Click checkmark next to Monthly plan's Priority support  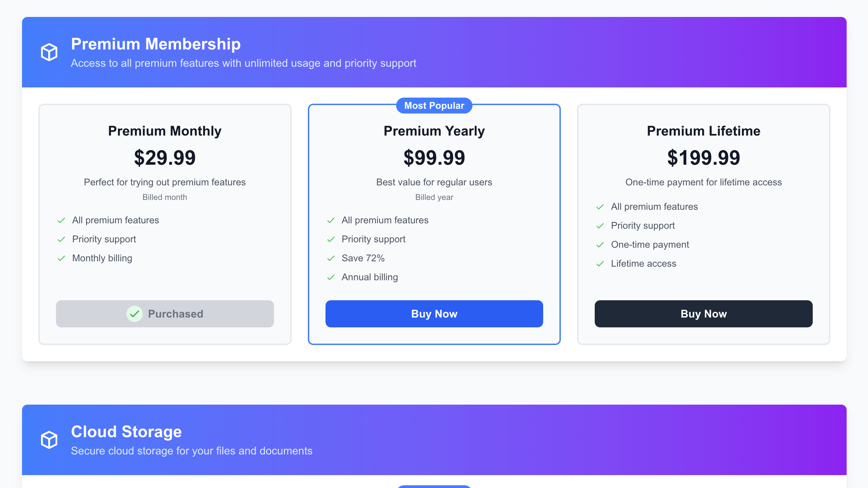click(x=61, y=239)
